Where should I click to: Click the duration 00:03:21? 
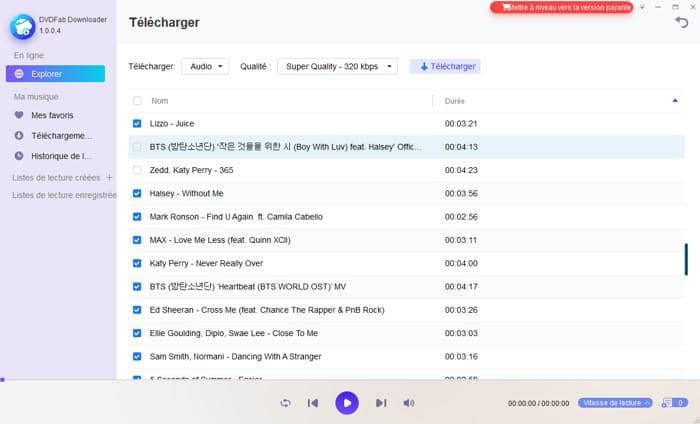(x=461, y=124)
